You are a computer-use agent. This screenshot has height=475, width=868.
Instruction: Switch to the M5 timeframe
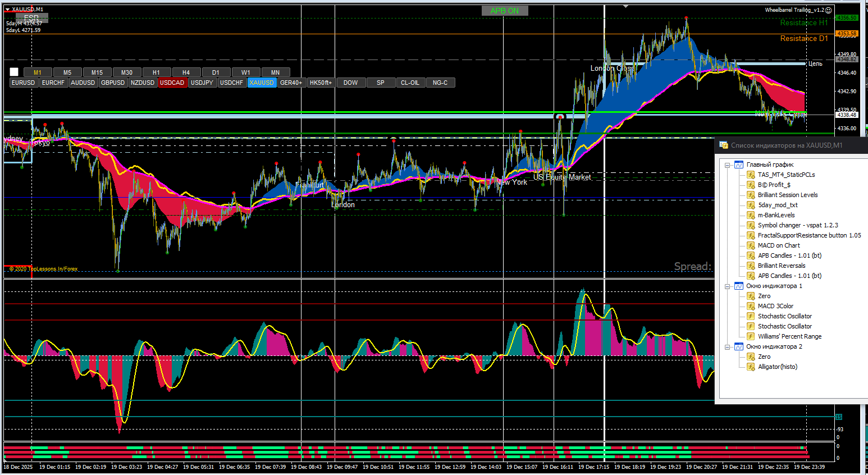(67, 72)
